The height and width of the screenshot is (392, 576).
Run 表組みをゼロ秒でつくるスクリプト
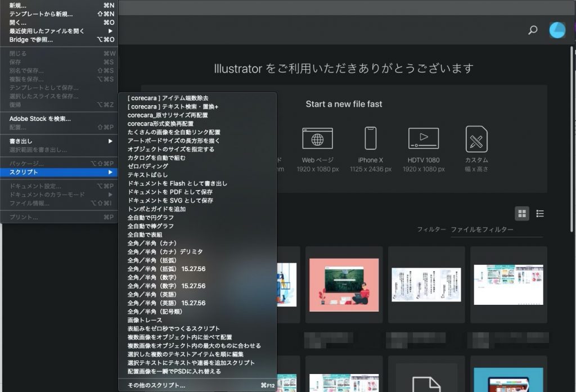[197, 328]
